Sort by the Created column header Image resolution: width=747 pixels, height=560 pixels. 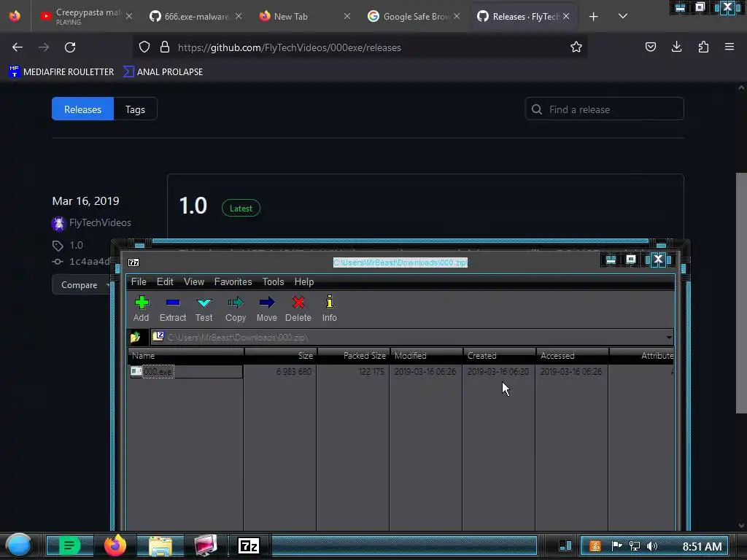click(499, 355)
